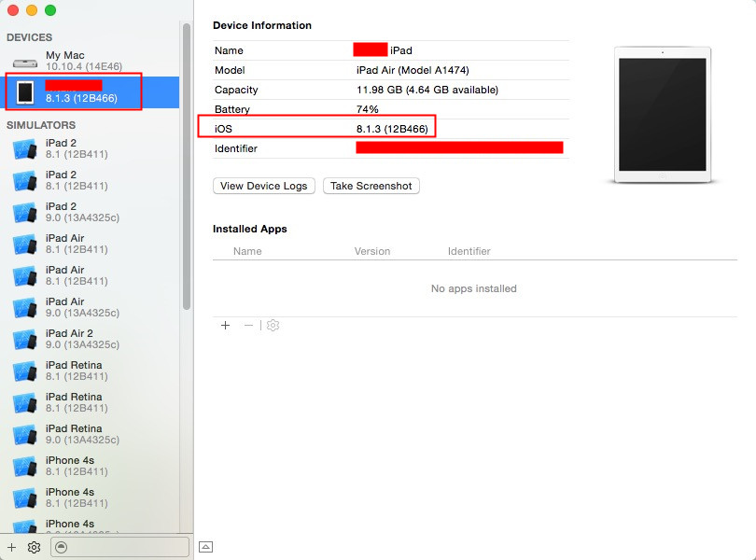Toggle the console disclosure button below the detail pane
The width and height of the screenshot is (756, 560).
tap(206, 547)
